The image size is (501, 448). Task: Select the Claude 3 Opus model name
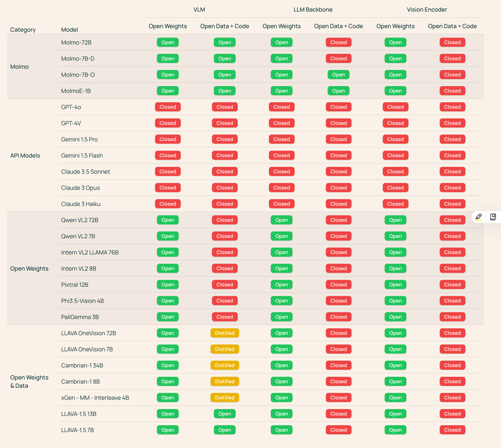tap(80, 188)
